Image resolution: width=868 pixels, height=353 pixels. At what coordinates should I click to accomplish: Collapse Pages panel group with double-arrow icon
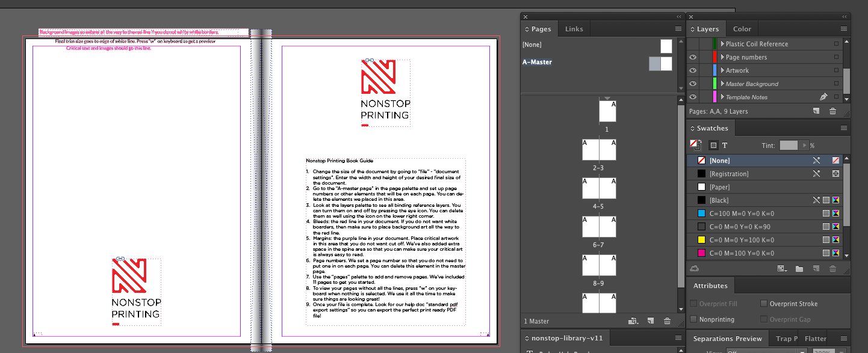[x=679, y=17]
